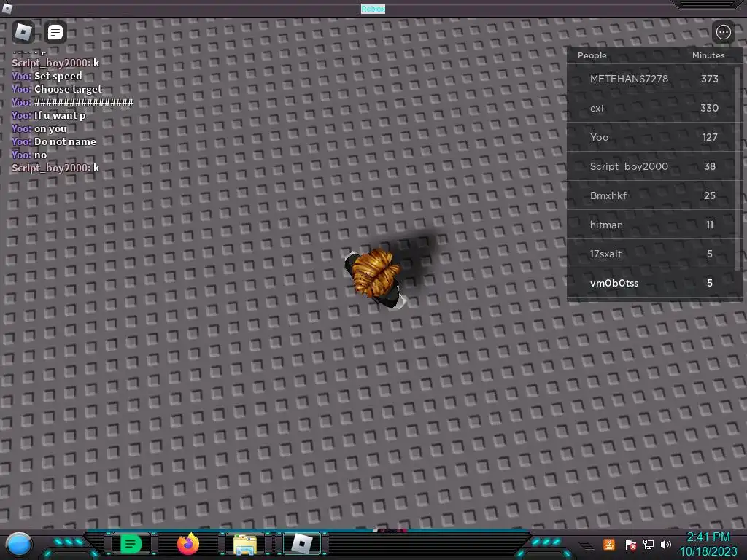Select player hitman in leaderboard
The image size is (747, 560).
pyautogui.click(x=651, y=225)
